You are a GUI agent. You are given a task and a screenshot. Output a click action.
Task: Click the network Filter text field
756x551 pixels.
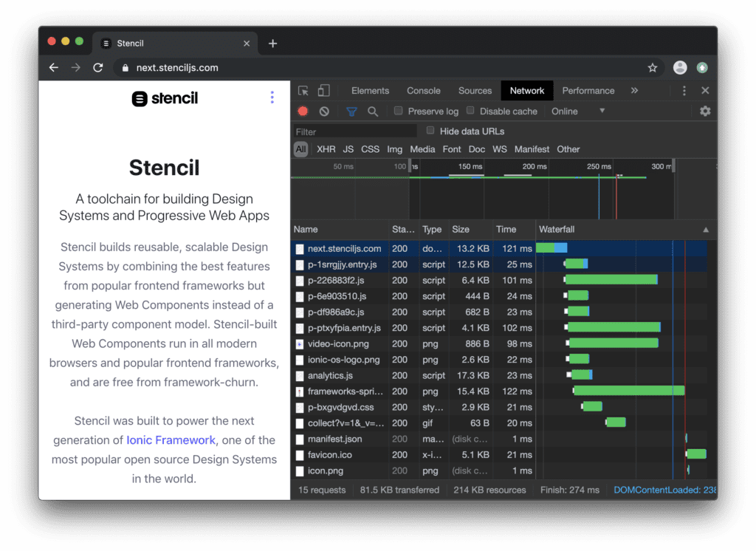[x=355, y=131]
